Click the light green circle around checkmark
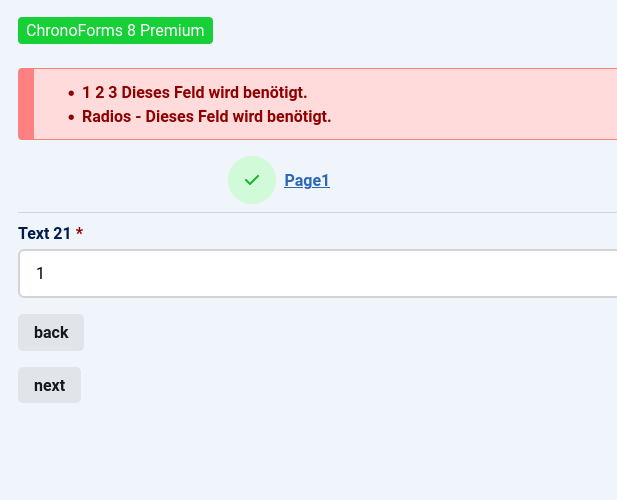 pyautogui.click(x=252, y=180)
